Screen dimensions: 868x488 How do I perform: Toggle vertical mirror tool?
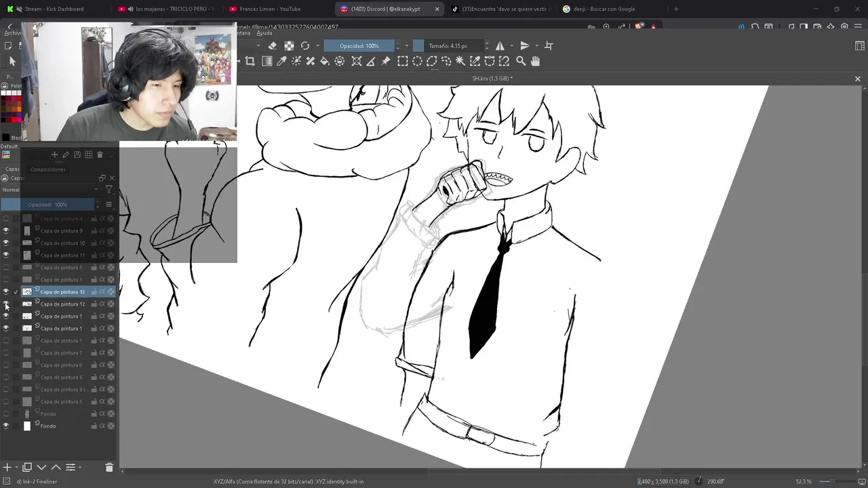pos(524,45)
